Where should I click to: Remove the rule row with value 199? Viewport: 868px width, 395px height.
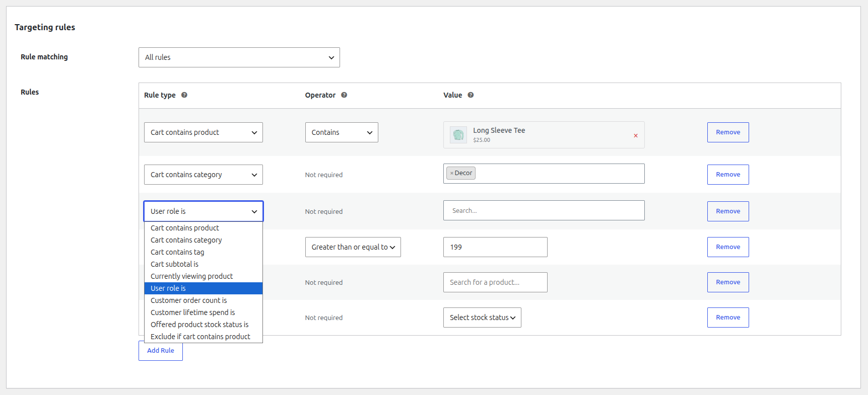(728, 247)
